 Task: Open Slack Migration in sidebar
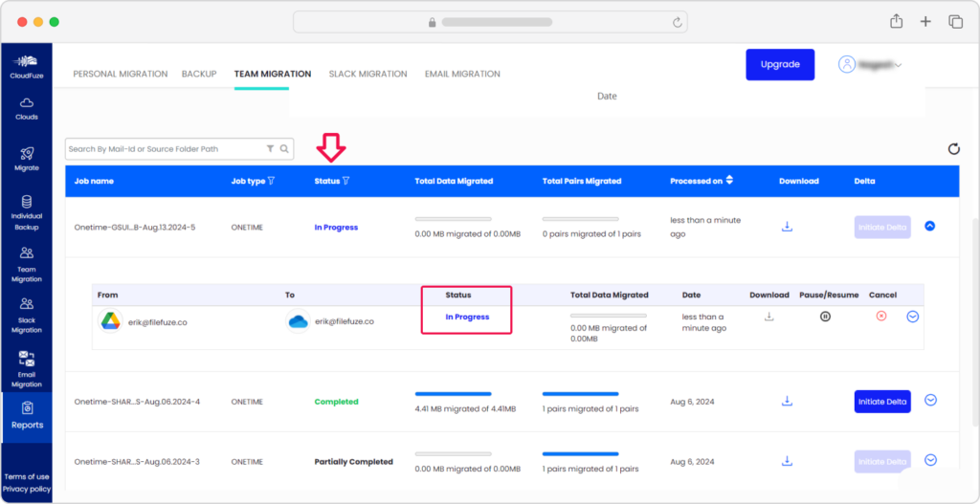pyautogui.click(x=26, y=316)
